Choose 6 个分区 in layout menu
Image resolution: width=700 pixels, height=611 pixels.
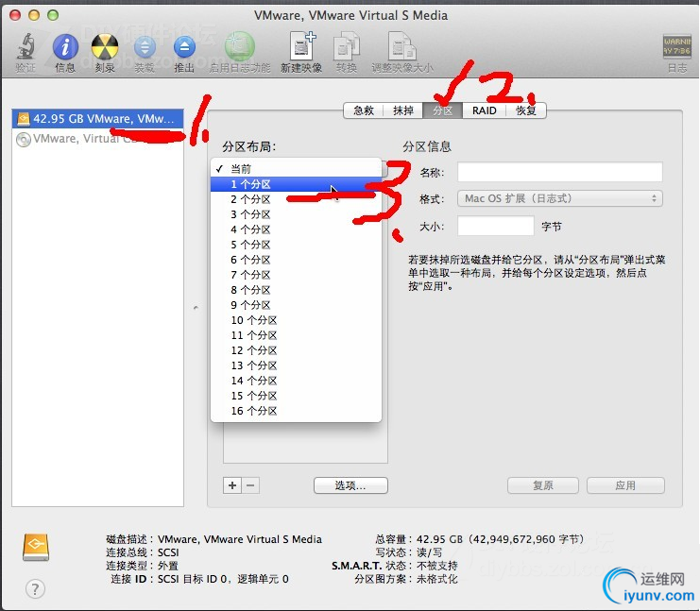point(296,260)
